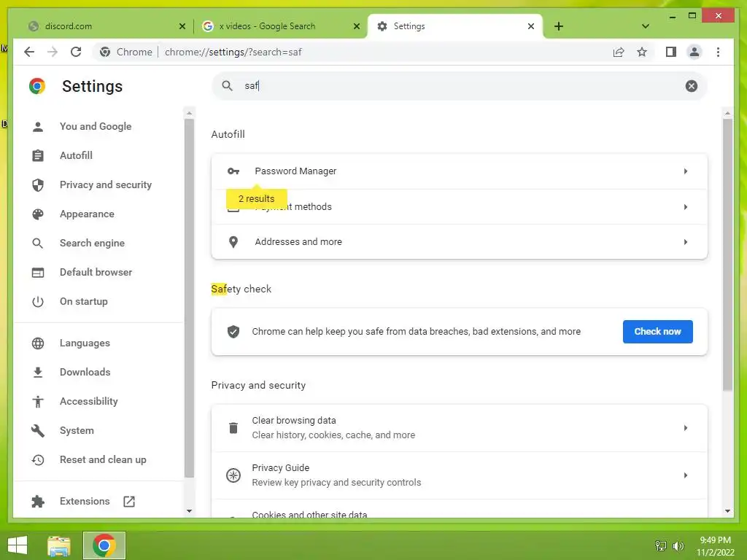Open File Explorer from the taskbar
The image size is (747, 560).
coord(59,545)
